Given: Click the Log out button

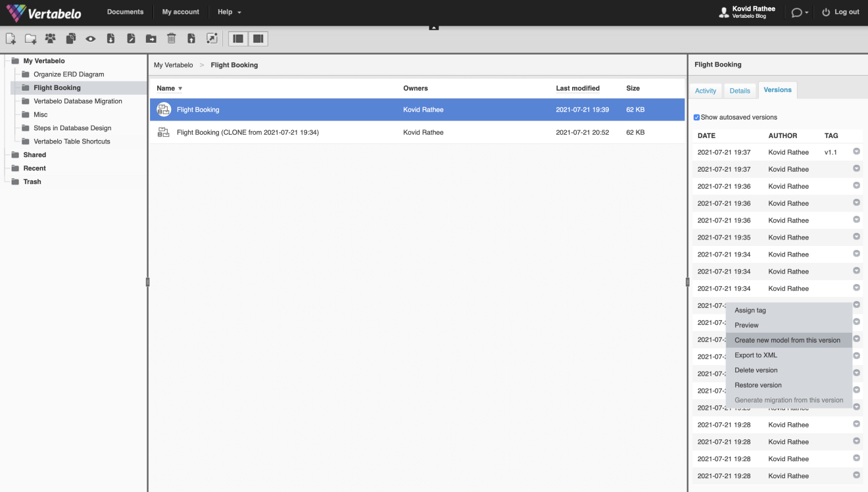Looking at the screenshot, I should [x=840, y=12].
